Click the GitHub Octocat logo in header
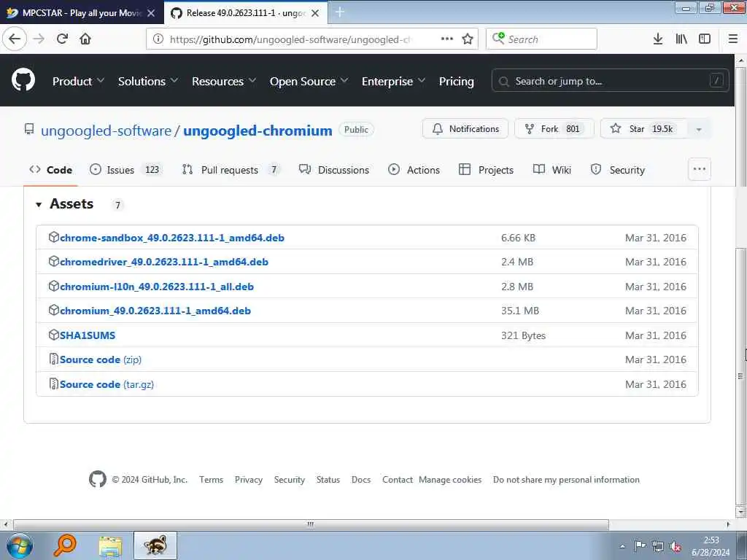 [23, 80]
